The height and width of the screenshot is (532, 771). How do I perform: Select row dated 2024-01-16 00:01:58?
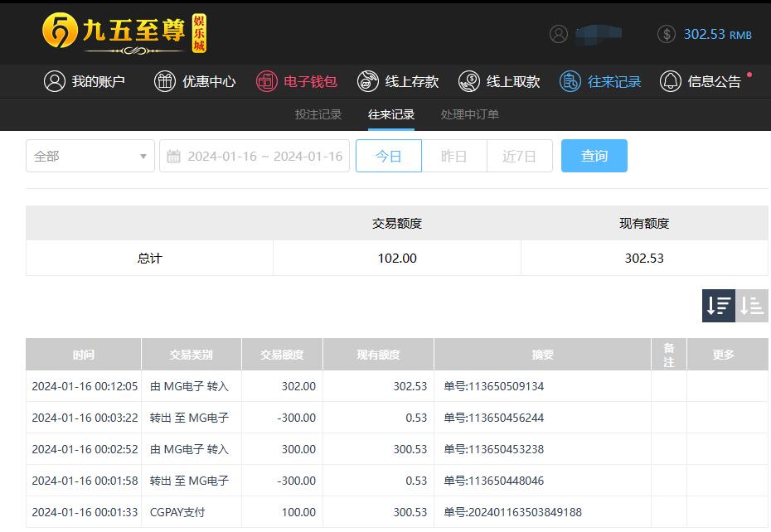click(x=397, y=481)
